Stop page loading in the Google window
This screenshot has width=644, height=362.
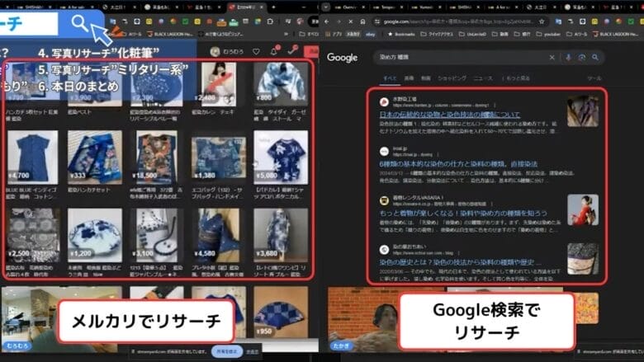click(350, 21)
